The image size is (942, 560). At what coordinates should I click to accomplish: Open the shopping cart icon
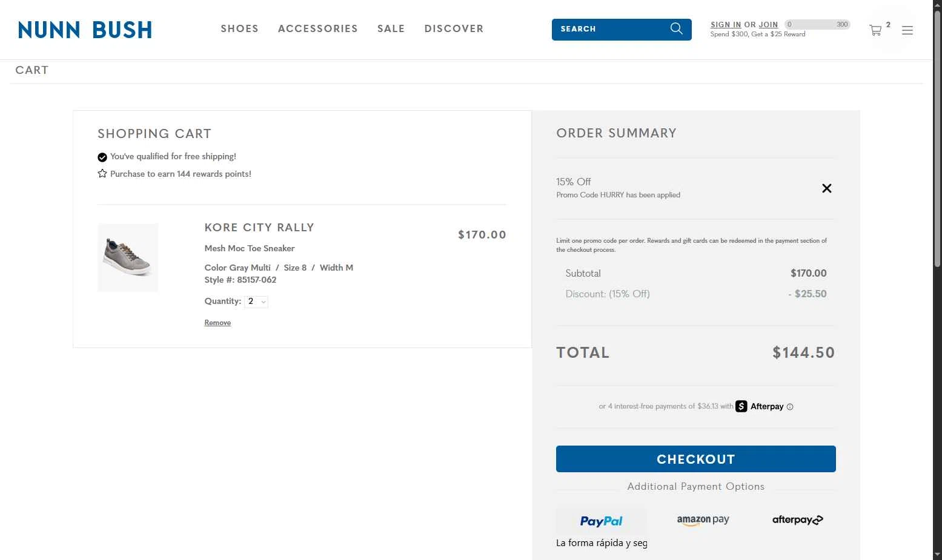coord(875,30)
